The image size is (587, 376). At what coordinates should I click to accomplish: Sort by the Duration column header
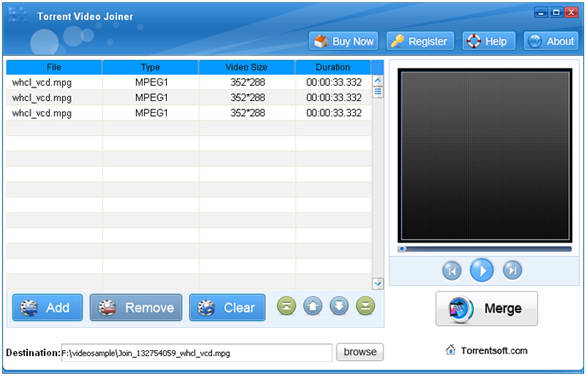(333, 67)
